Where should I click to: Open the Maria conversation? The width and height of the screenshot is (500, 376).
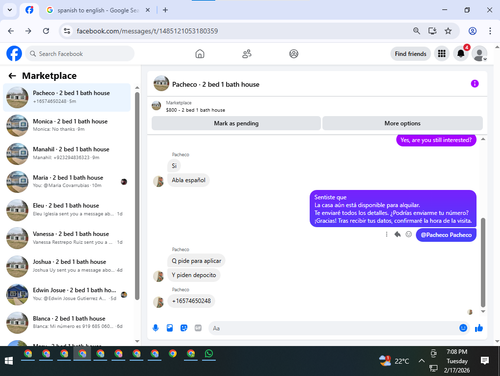coord(67,181)
